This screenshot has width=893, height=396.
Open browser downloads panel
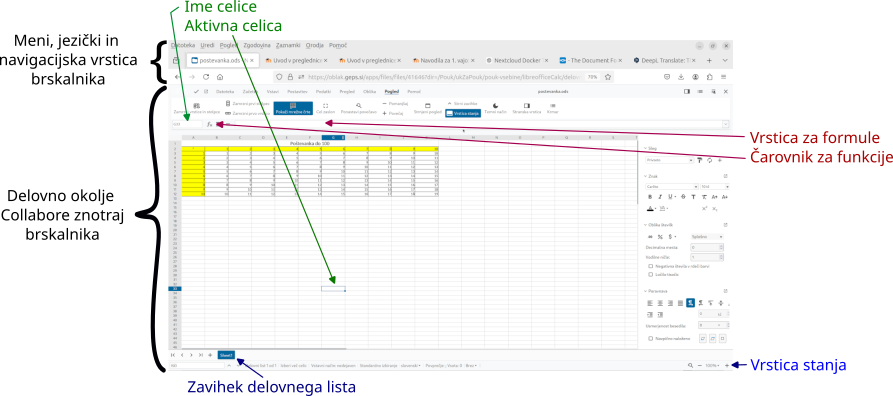(681, 77)
